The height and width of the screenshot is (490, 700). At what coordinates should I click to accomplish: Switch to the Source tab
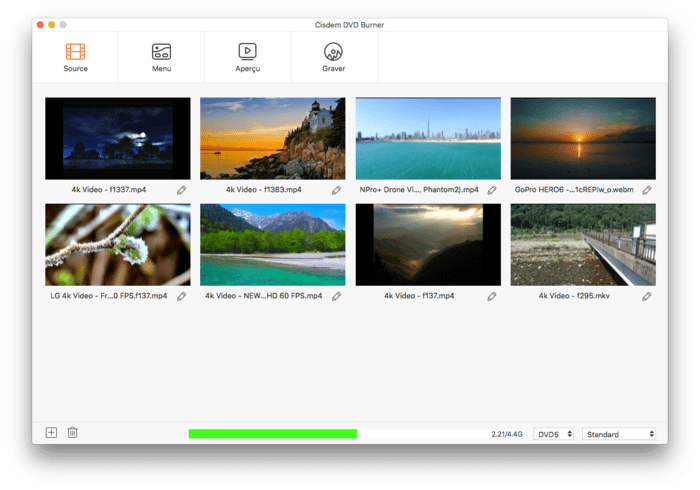tap(75, 57)
